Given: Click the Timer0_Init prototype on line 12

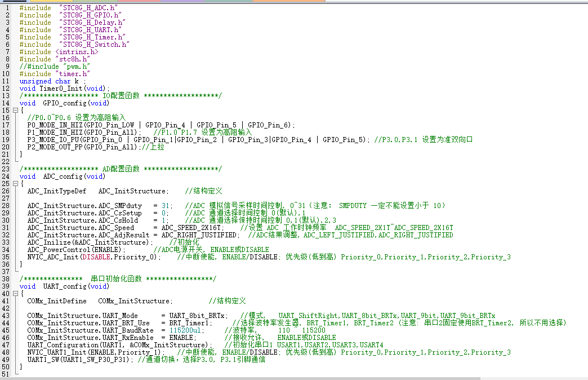Looking at the screenshot, I should click(x=65, y=89).
